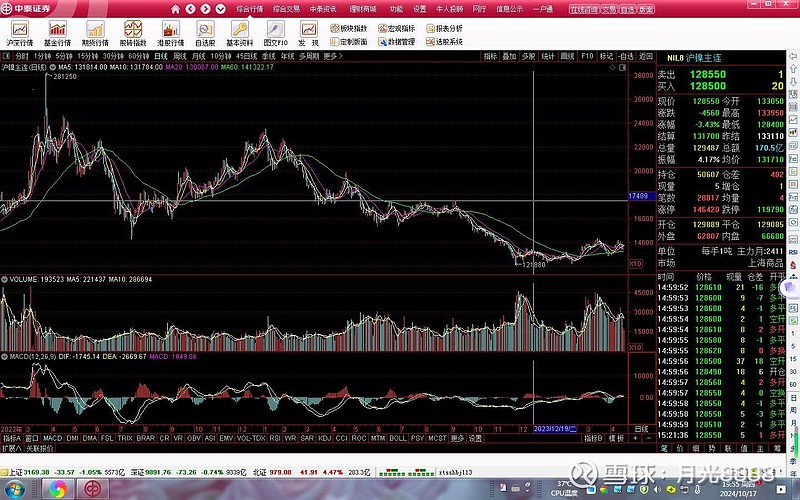
Task: Open the 基本资料 fundamentals icon
Action: [239, 35]
